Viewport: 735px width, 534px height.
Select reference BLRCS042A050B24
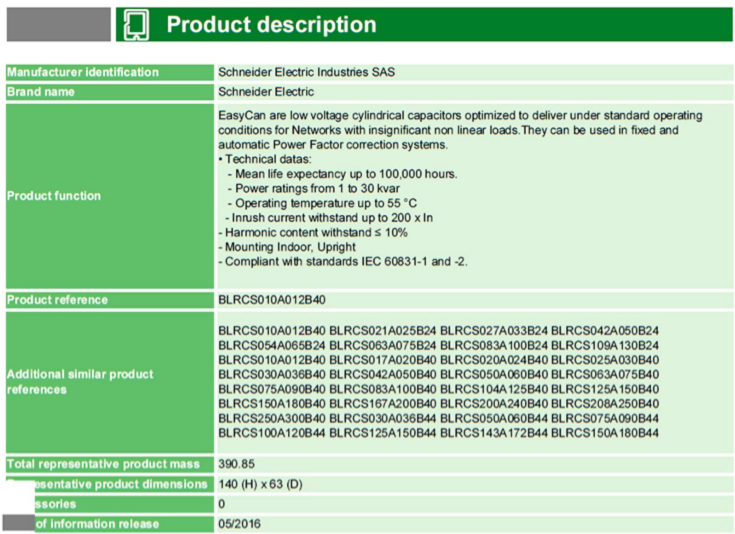(605, 331)
